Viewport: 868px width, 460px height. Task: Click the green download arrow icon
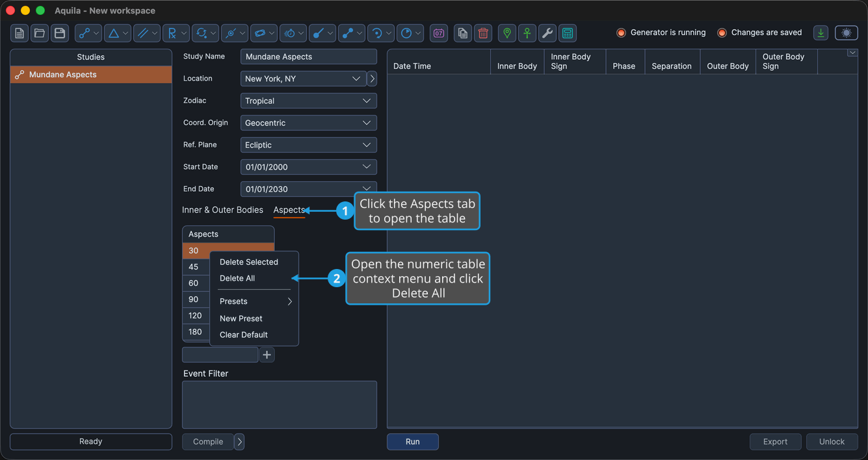821,33
